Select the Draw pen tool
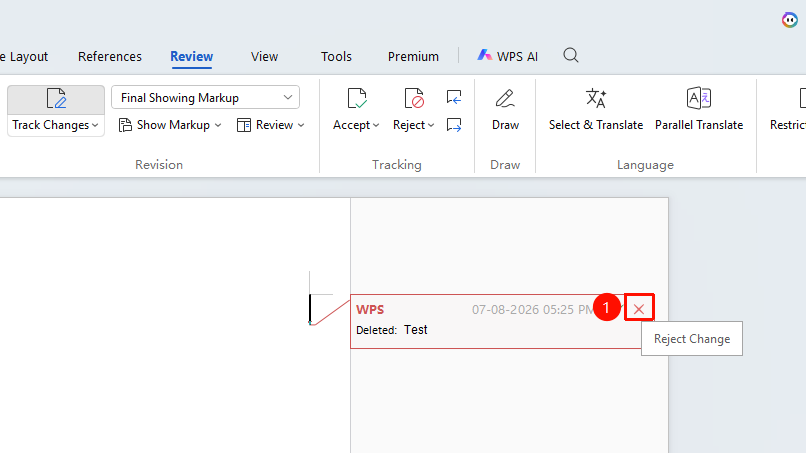Screen dimensions: 806x453 click(505, 110)
